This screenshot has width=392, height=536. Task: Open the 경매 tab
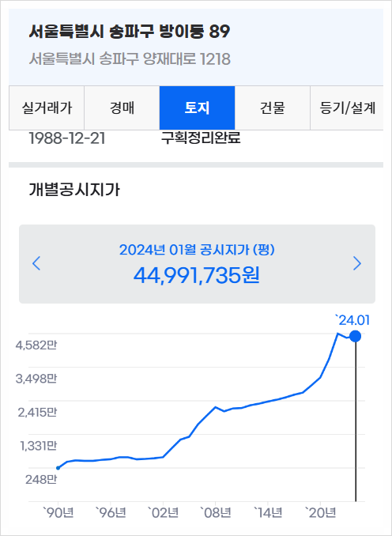122,108
